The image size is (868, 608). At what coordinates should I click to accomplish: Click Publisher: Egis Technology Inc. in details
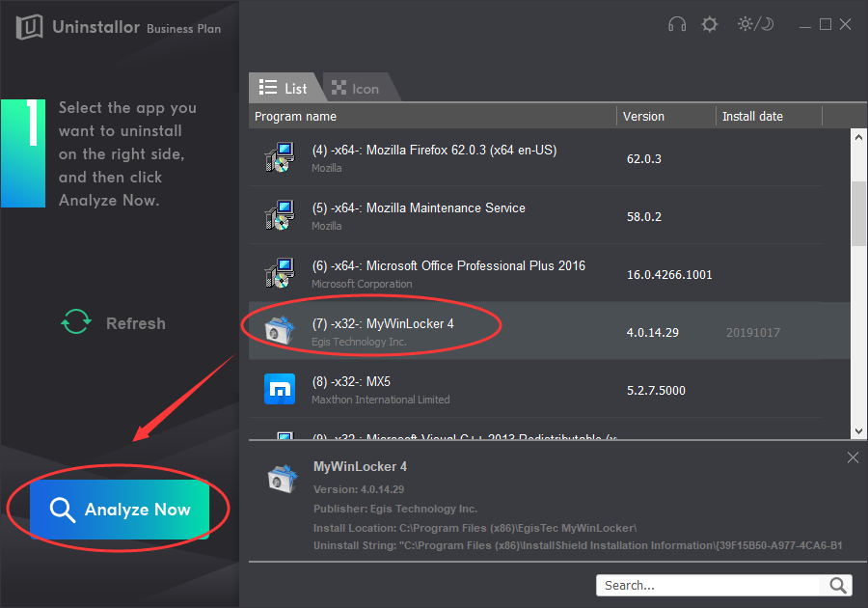395,509
